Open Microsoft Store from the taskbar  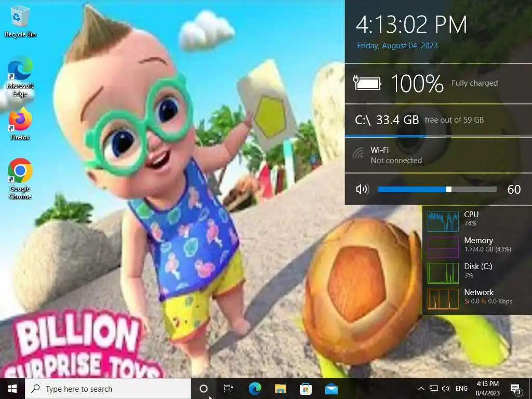point(305,389)
